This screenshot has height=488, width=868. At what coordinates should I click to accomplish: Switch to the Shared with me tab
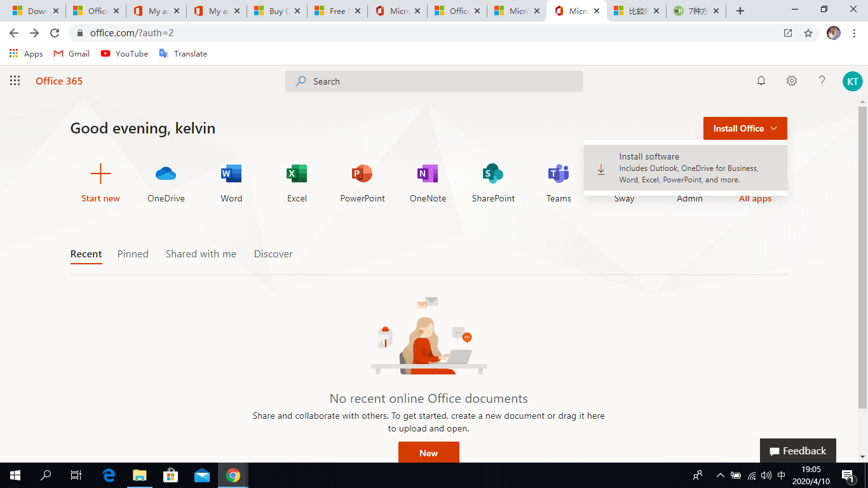201,254
